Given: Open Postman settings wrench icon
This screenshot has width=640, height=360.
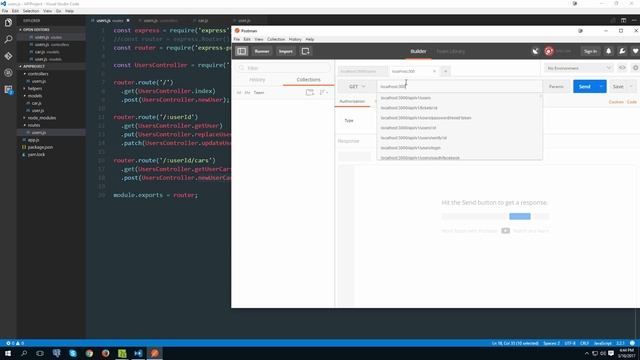Looking at the screenshot, I should pos(622,51).
